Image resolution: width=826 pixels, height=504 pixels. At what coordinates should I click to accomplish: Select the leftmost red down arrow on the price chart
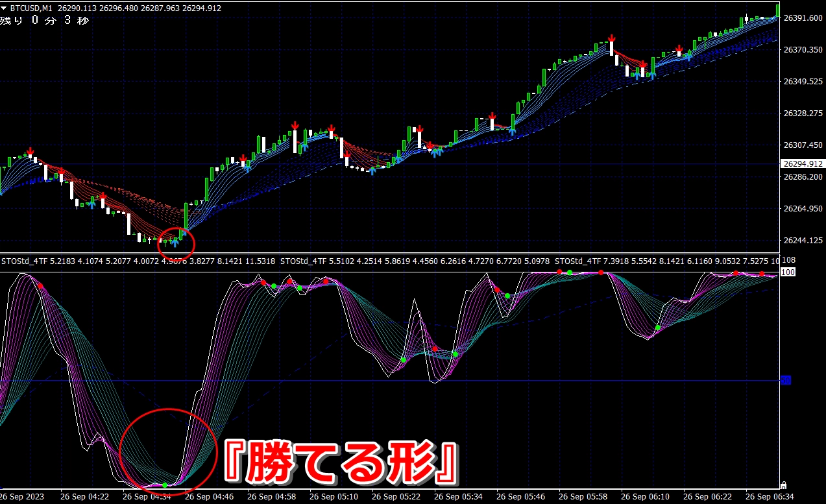point(30,151)
